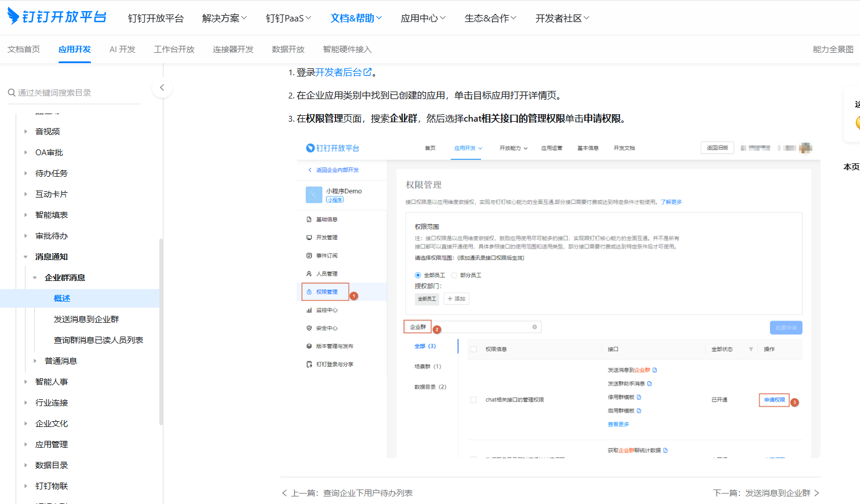The height and width of the screenshot is (504, 860).
Task: Switch to the 智能硬件接入 tab
Action: [347, 49]
